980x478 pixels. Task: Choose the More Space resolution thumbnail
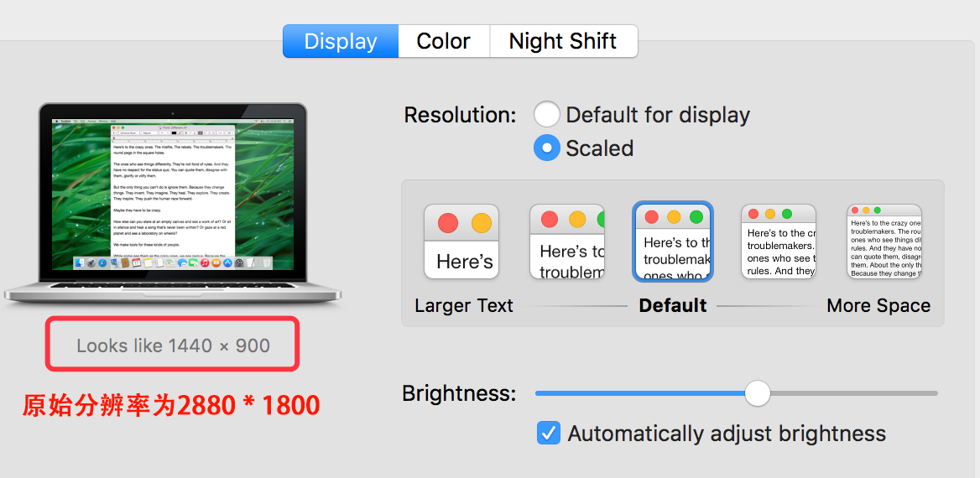tap(884, 242)
